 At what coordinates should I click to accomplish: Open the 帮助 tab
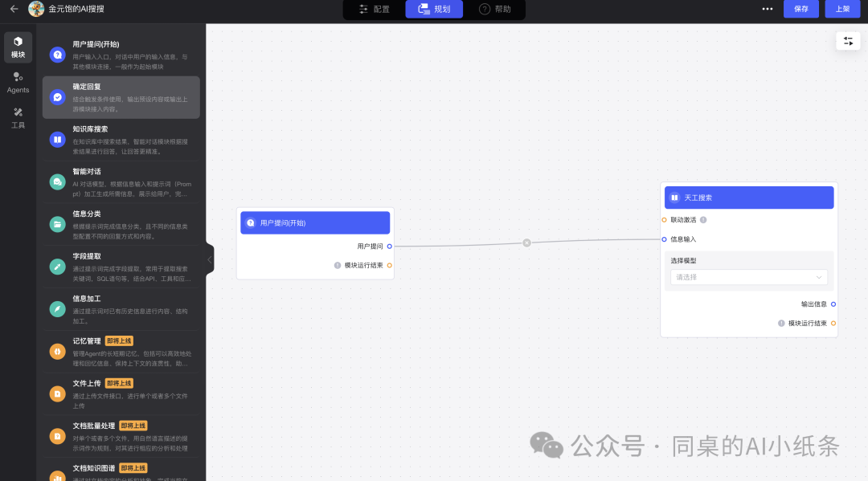click(495, 9)
